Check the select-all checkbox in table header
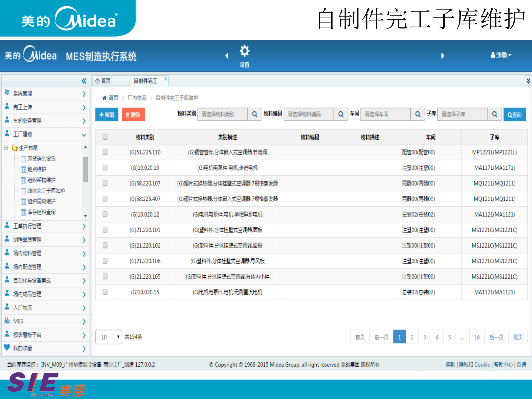The image size is (532, 399). coord(105,137)
